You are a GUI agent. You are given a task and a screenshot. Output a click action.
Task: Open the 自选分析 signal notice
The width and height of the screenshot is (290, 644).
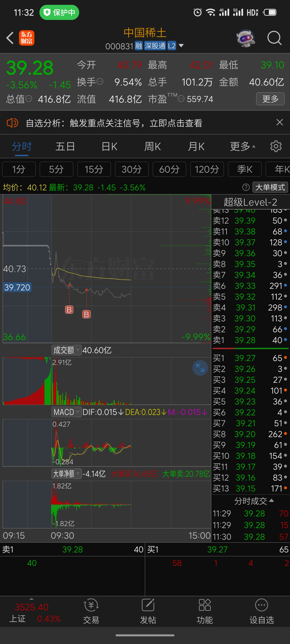tap(114, 123)
